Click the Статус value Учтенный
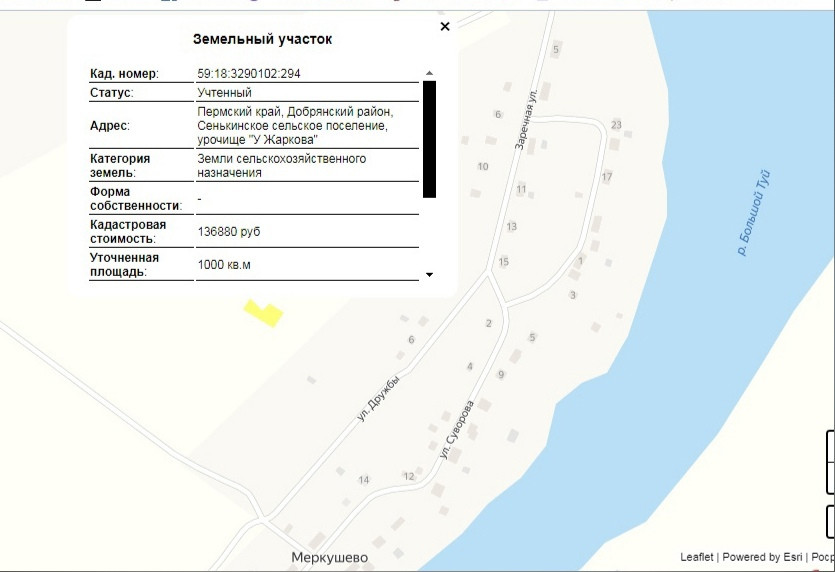The height and width of the screenshot is (572, 835). tap(224, 93)
